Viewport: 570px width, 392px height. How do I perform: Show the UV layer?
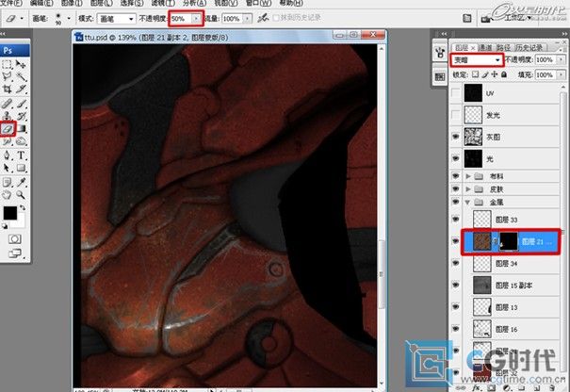point(455,93)
